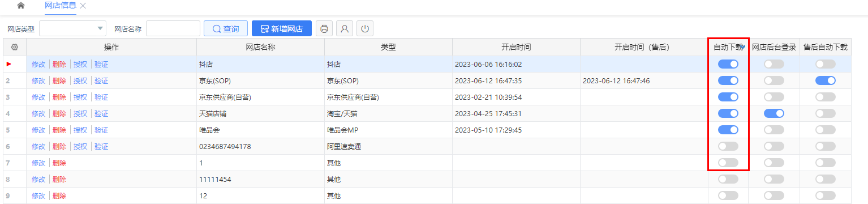Select the 淘宝/天猫 type cell
868x204 pixels.
click(388, 114)
